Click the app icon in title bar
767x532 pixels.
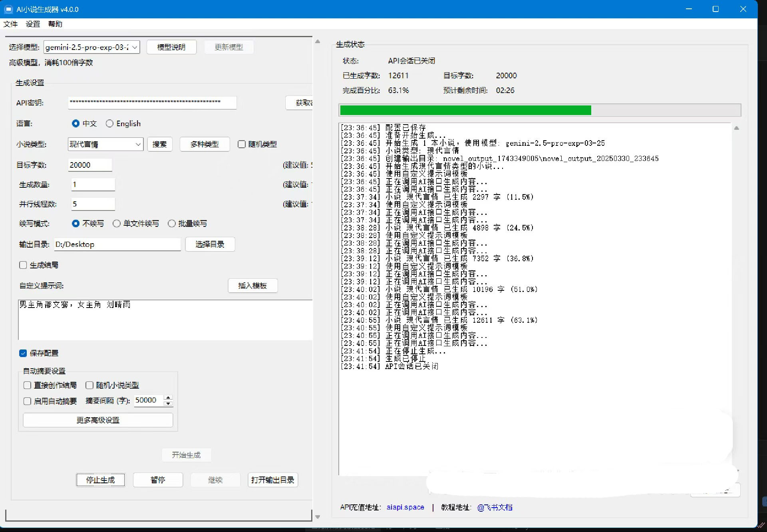8,9
